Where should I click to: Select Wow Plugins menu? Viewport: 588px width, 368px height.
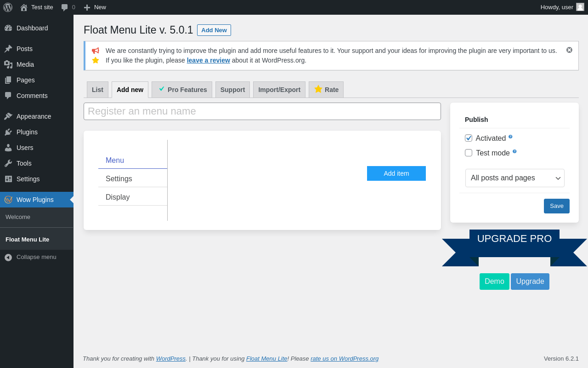[37, 200]
